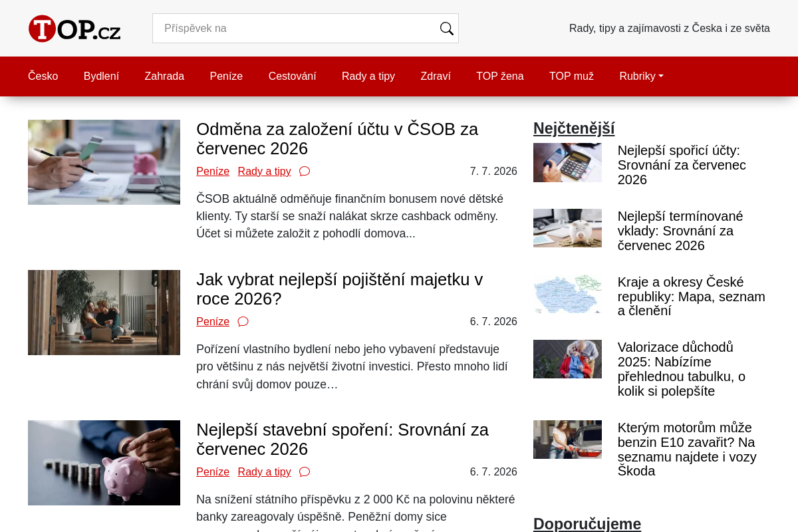Open Kraje a okresy České republiky article
798x532 pixels.
(x=692, y=297)
